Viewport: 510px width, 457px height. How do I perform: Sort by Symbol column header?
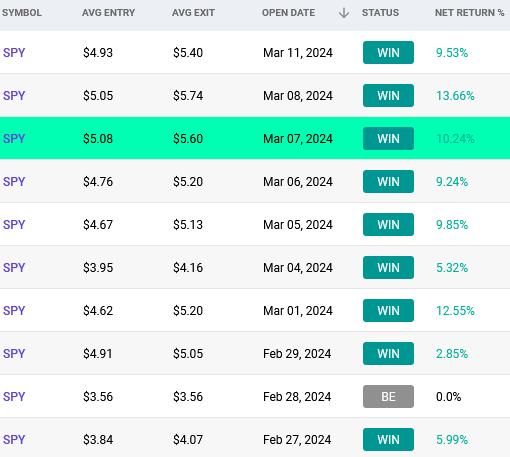pyautogui.click(x=22, y=13)
